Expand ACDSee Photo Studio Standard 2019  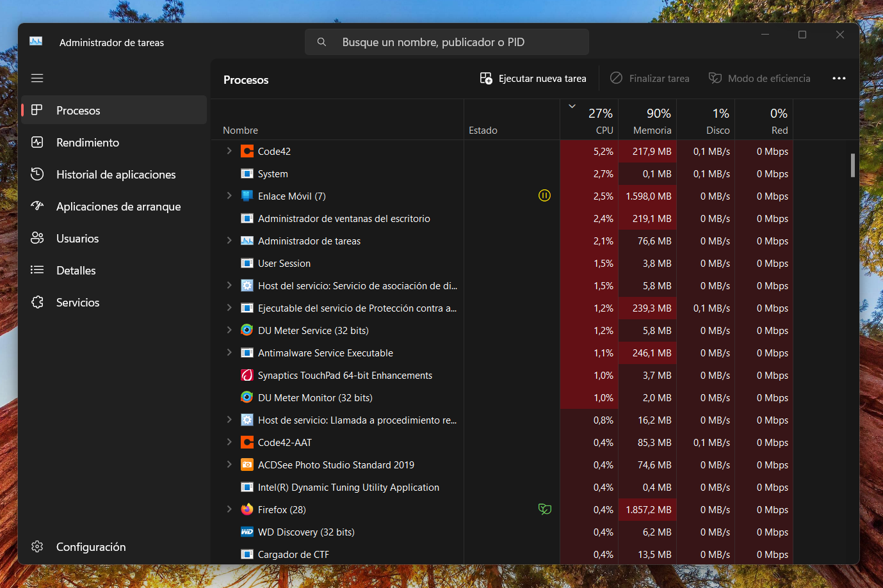click(x=229, y=465)
